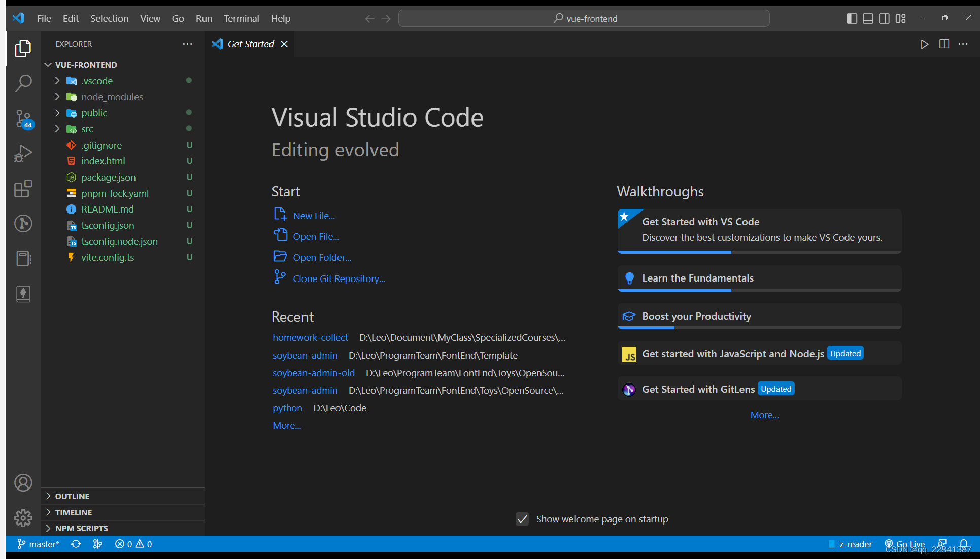Open notifications bell in status bar
Viewport: 980px width, 559px height.
964,544
